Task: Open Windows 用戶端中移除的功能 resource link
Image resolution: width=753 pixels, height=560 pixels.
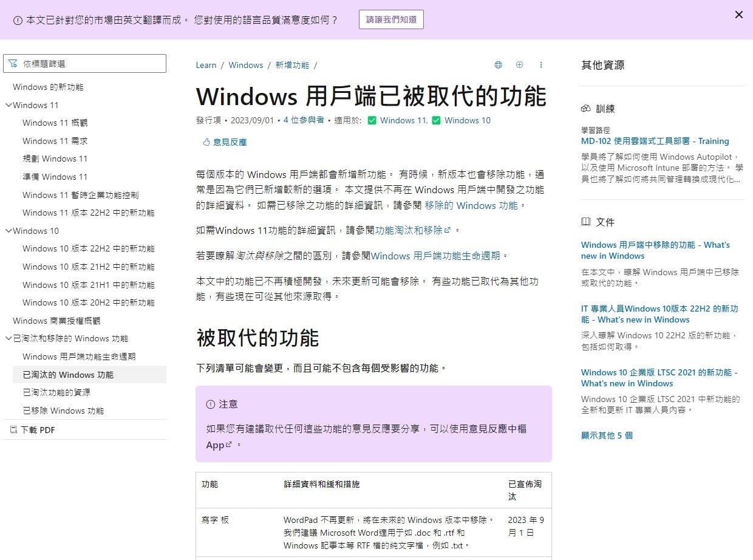Action: (x=655, y=250)
